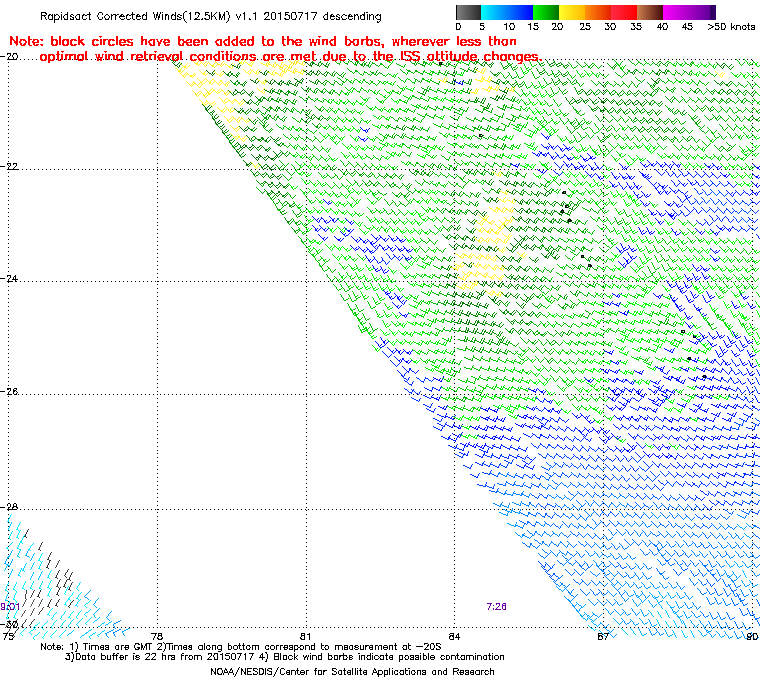The width and height of the screenshot is (760, 688).
Task: Click the 'Data buffer is 22 hrs' footnote line
Action: click(x=285, y=657)
